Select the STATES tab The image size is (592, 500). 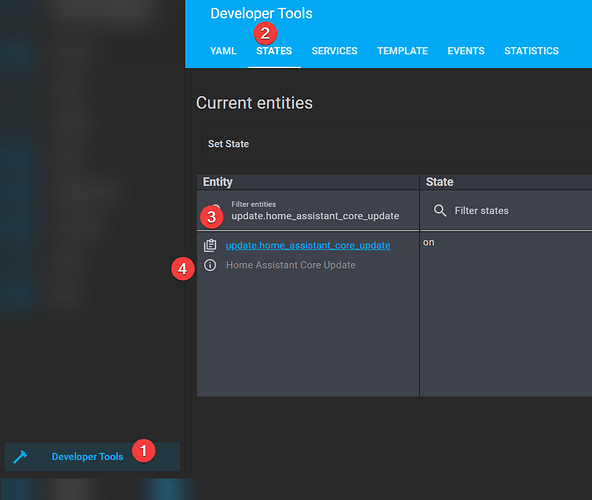pyautogui.click(x=274, y=51)
